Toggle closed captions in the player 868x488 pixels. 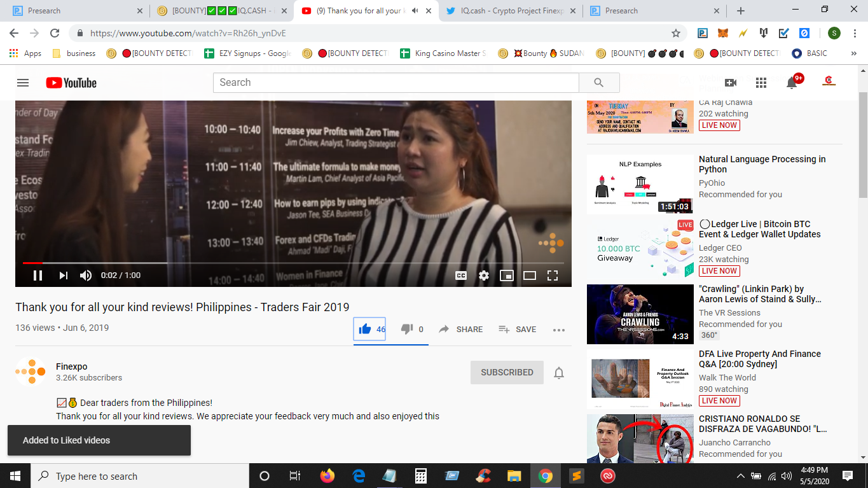pyautogui.click(x=461, y=275)
